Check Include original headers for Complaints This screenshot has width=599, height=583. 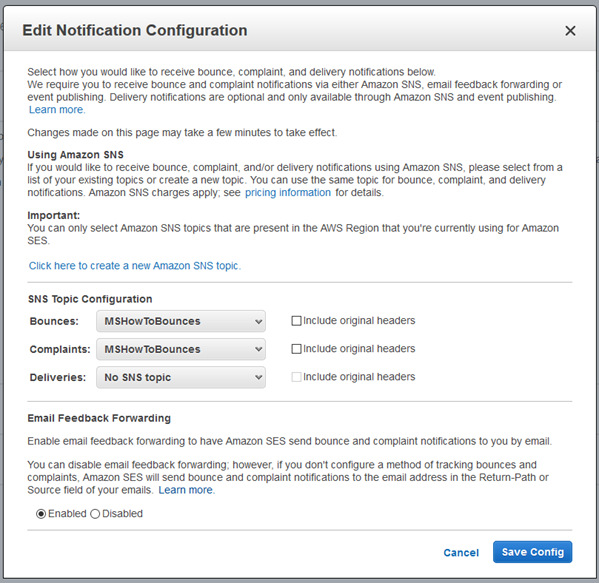pyautogui.click(x=296, y=349)
